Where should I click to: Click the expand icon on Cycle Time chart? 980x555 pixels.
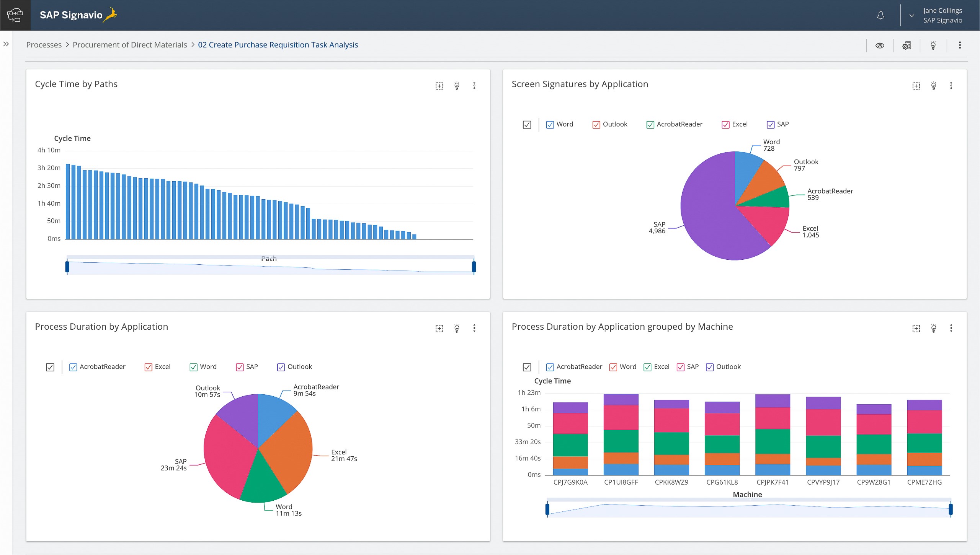coord(438,85)
